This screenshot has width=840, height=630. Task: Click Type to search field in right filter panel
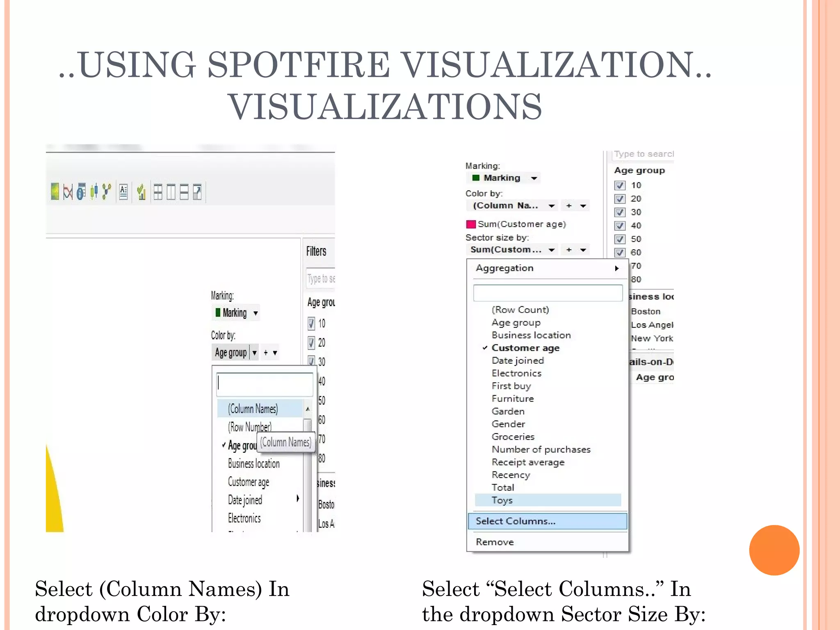tap(643, 154)
